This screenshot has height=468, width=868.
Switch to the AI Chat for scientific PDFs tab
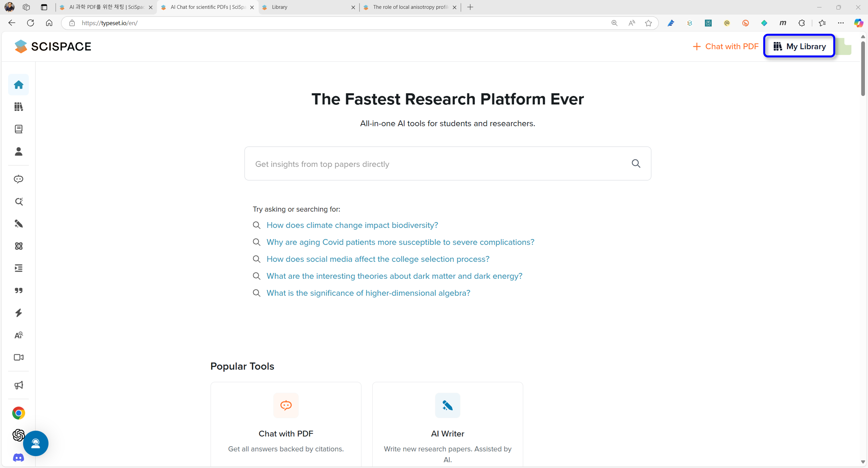(208, 7)
